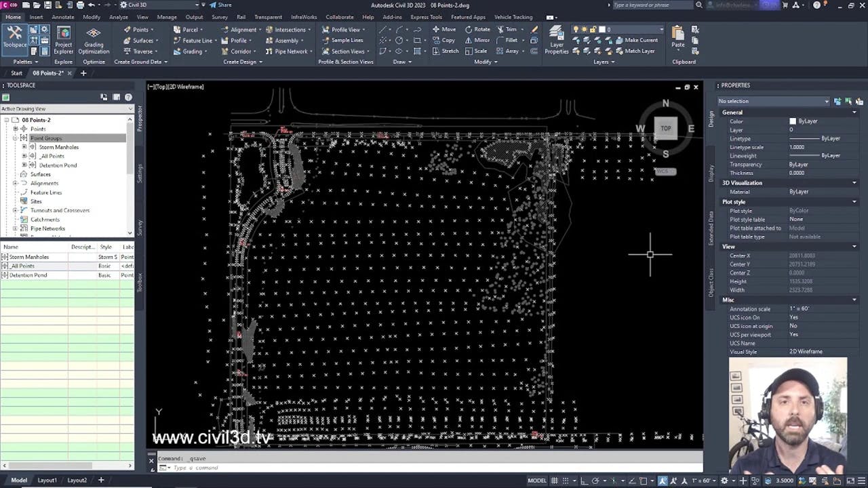868x488 pixels.
Task: Select the Rotate tool
Action: pyautogui.click(x=481, y=29)
